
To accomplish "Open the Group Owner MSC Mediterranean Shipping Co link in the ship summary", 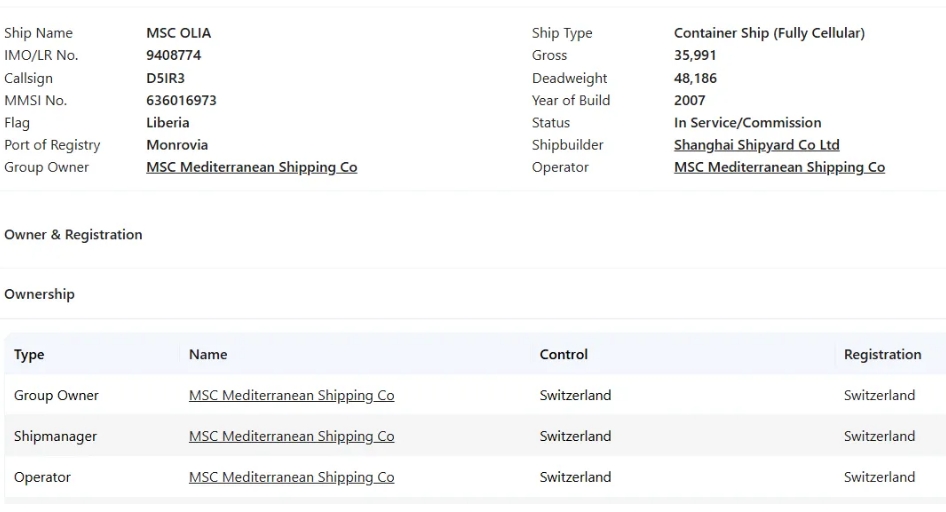I will 252,167.
